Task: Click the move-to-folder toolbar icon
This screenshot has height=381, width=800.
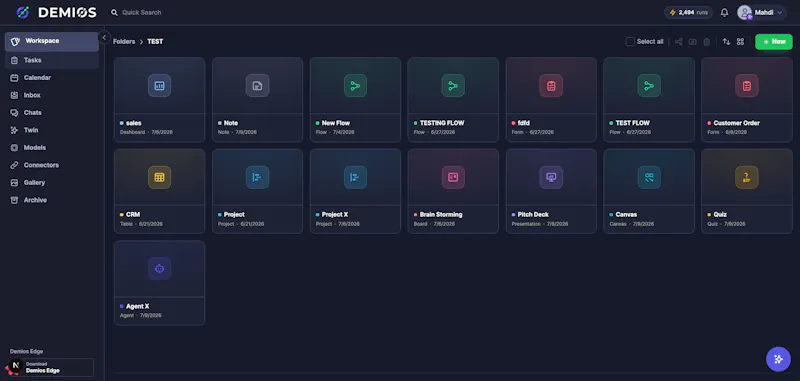Action: [692, 42]
